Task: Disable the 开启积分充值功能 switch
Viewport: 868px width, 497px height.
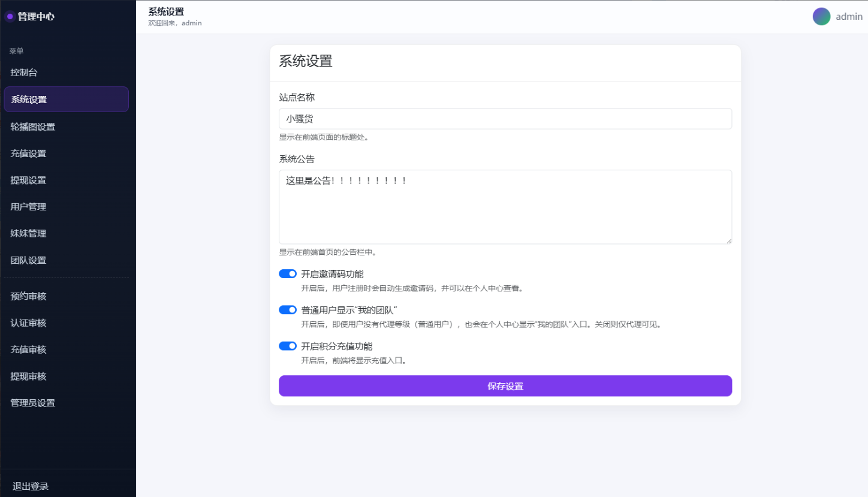Action: (x=288, y=346)
